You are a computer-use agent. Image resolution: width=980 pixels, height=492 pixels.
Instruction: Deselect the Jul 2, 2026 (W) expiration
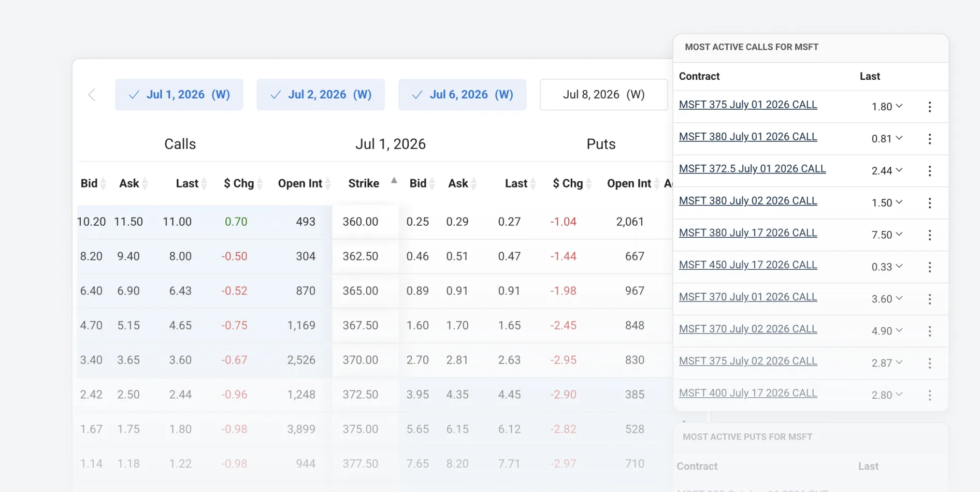321,95
